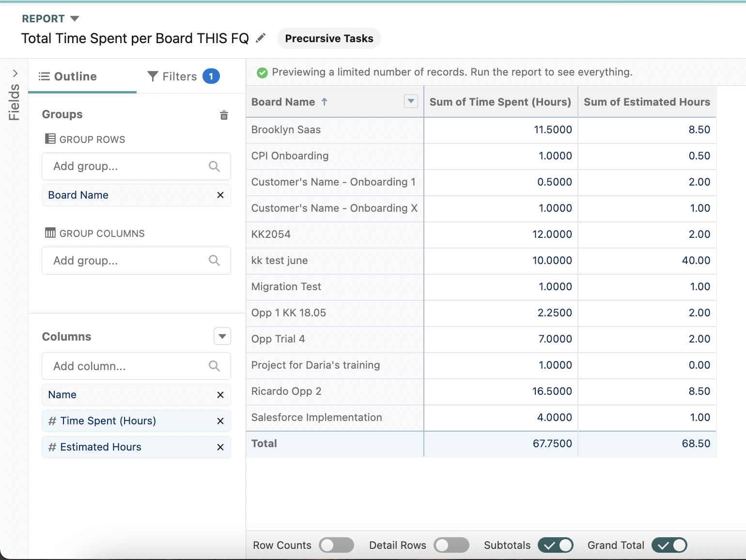Image resolution: width=746 pixels, height=560 pixels.
Task: Remove the Board Name group
Action: click(220, 195)
